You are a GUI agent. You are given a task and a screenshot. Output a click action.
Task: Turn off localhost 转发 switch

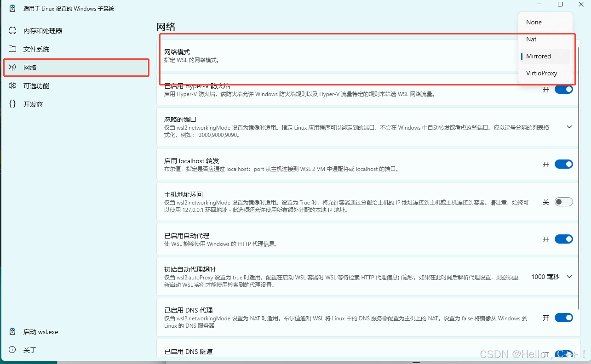(563, 164)
